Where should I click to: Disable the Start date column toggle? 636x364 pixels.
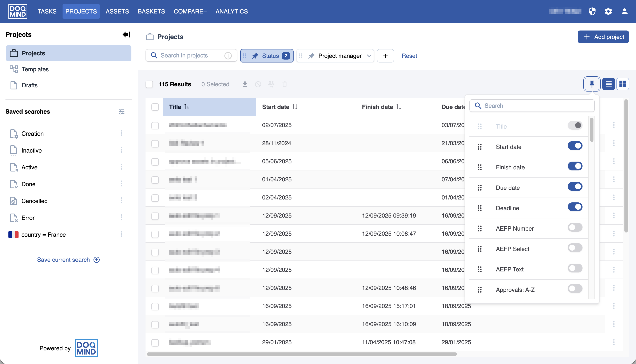[575, 146]
